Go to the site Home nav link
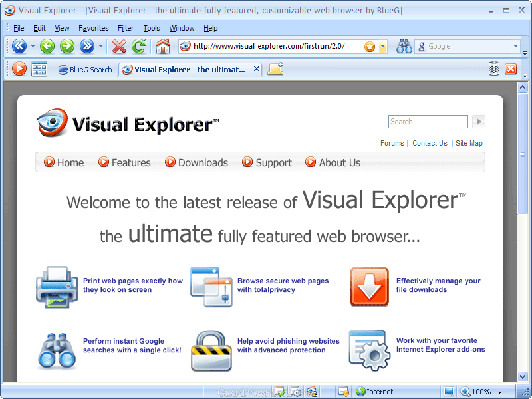 (x=64, y=162)
